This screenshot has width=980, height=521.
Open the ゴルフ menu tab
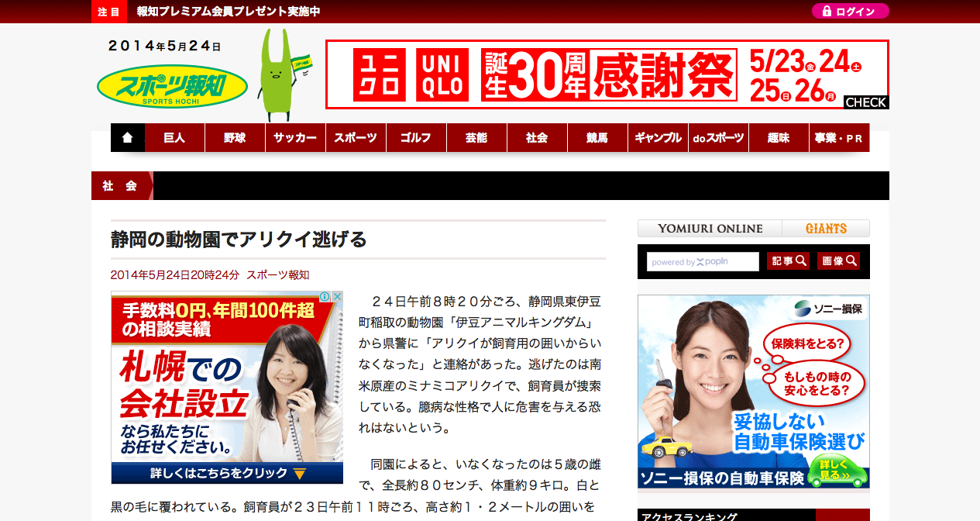[416, 138]
